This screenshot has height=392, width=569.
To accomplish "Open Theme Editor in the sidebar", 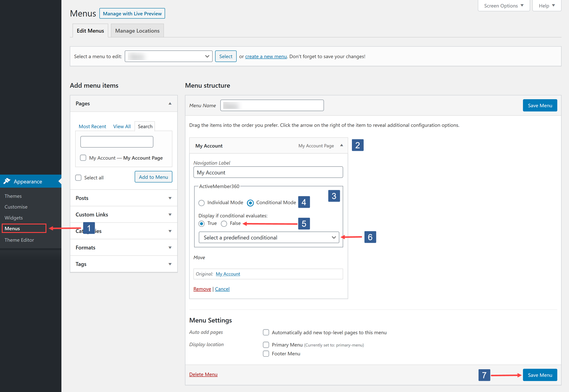I will click(x=19, y=240).
